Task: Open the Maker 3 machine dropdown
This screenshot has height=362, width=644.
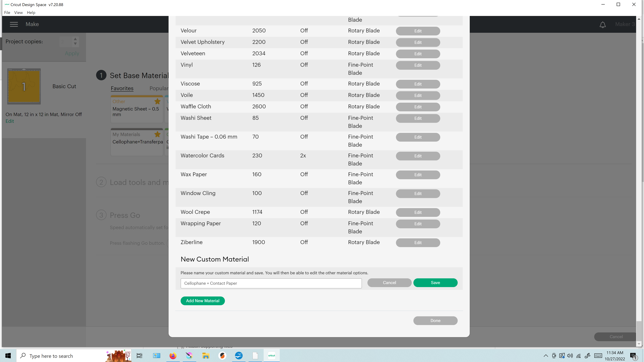Action: tap(625, 24)
